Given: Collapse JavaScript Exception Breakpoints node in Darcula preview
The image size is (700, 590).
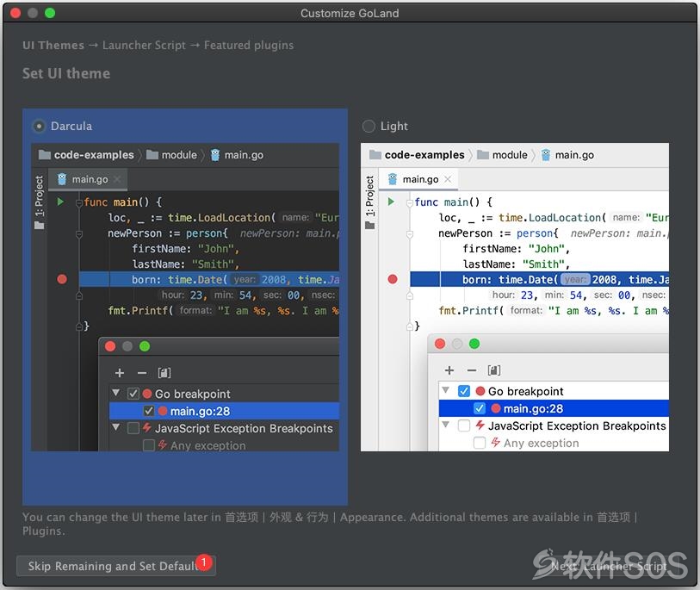Looking at the screenshot, I should pos(116,427).
